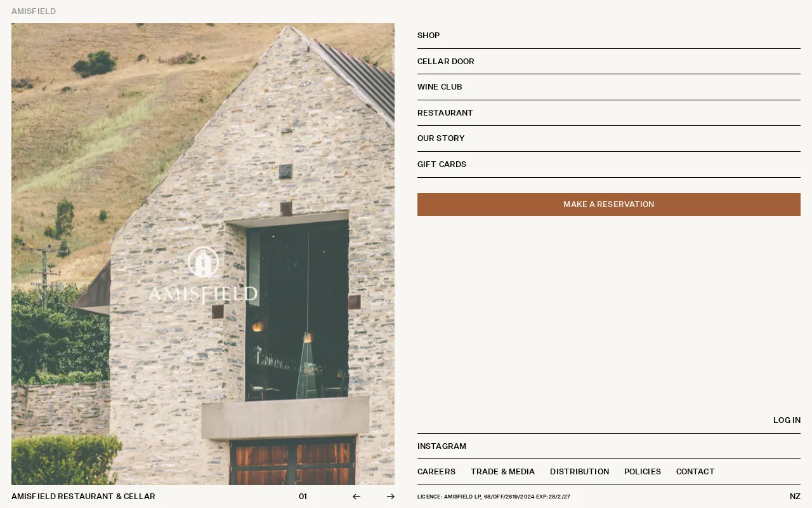Click the next slide arrow

pos(390,496)
